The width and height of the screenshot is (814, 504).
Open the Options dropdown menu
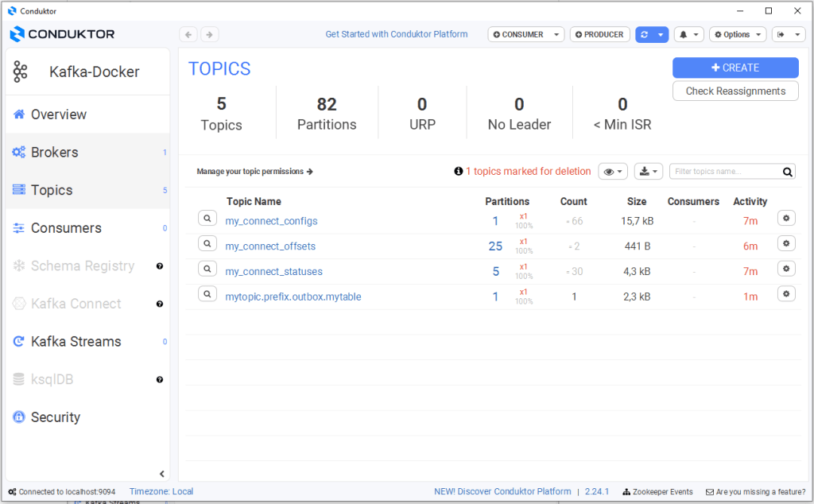point(737,34)
